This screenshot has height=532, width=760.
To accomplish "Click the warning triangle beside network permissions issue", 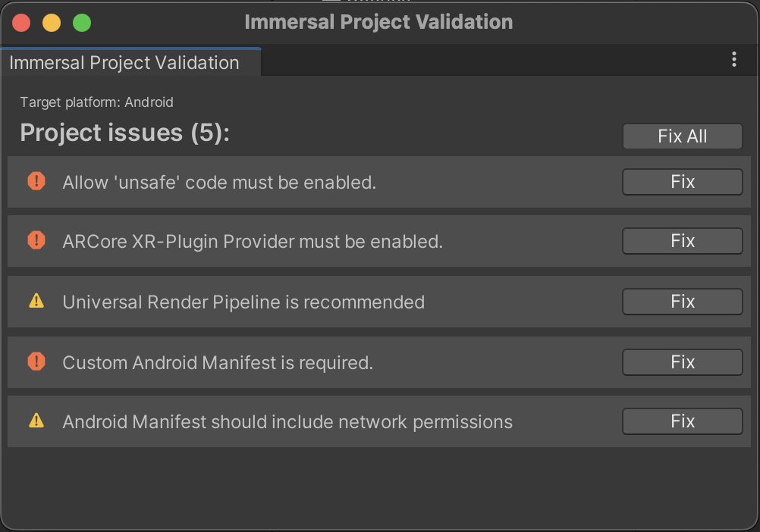I will 36,421.
